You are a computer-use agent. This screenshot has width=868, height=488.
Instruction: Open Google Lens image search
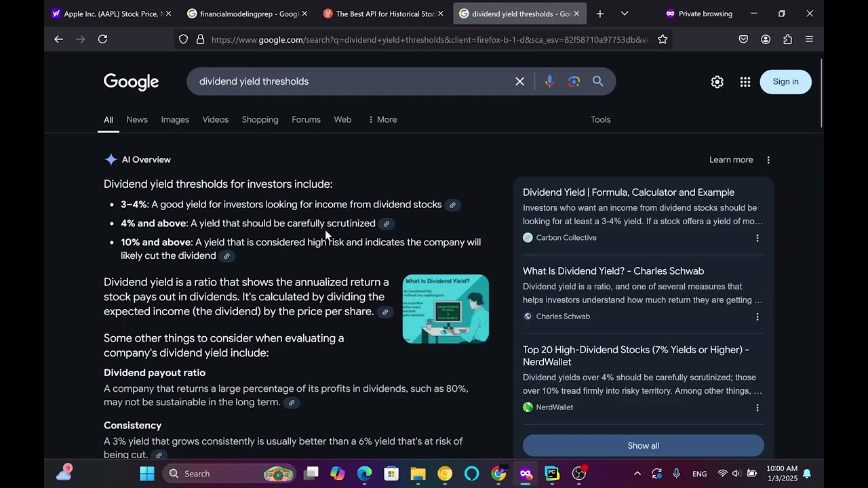pos(574,81)
